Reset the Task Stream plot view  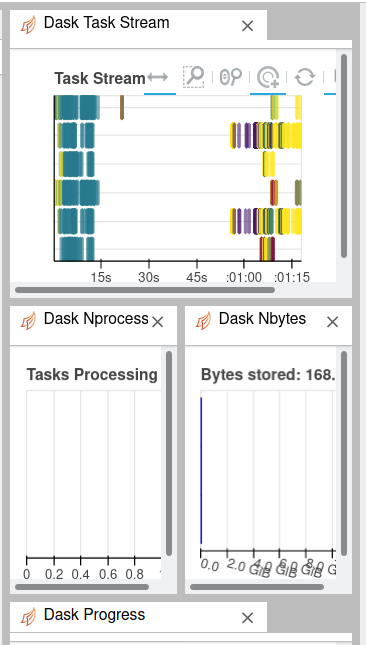click(x=305, y=77)
